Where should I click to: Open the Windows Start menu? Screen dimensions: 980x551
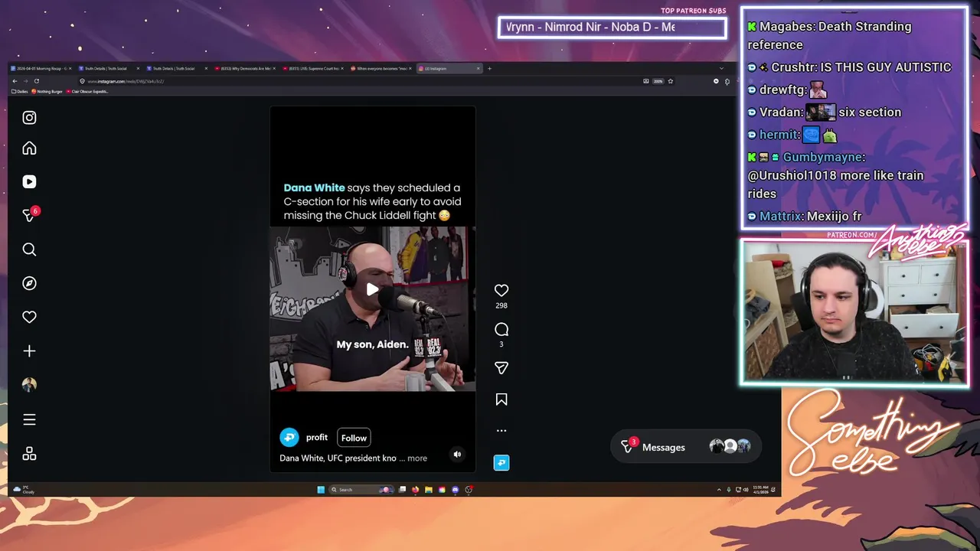tap(321, 490)
